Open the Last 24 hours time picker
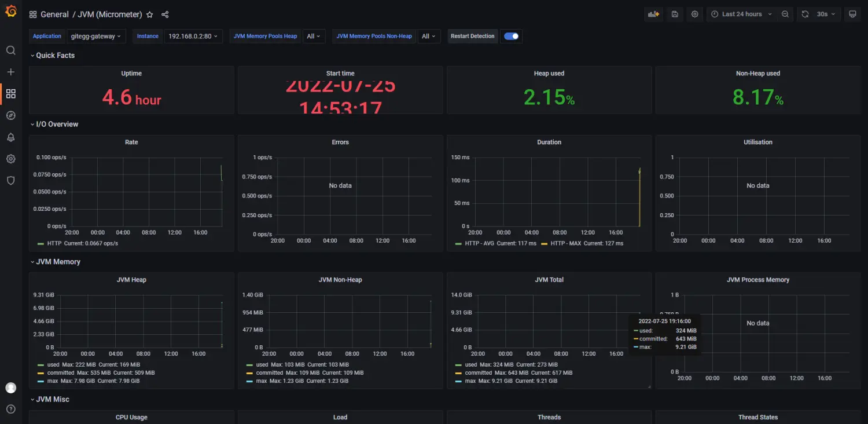Viewport: 868px width, 424px height. [x=741, y=14]
